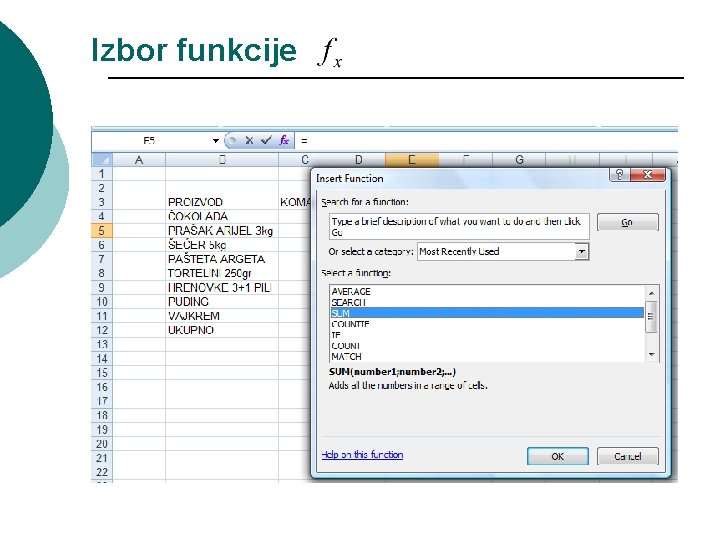Click the partially hidden KOMA header cell

click(x=295, y=202)
